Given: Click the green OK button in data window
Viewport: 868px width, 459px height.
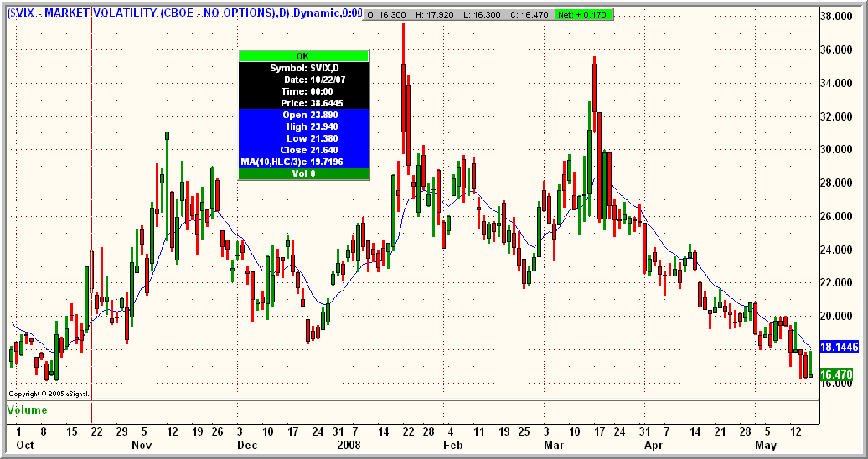Looking at the screenshot, I should click(x=303, y=56).
